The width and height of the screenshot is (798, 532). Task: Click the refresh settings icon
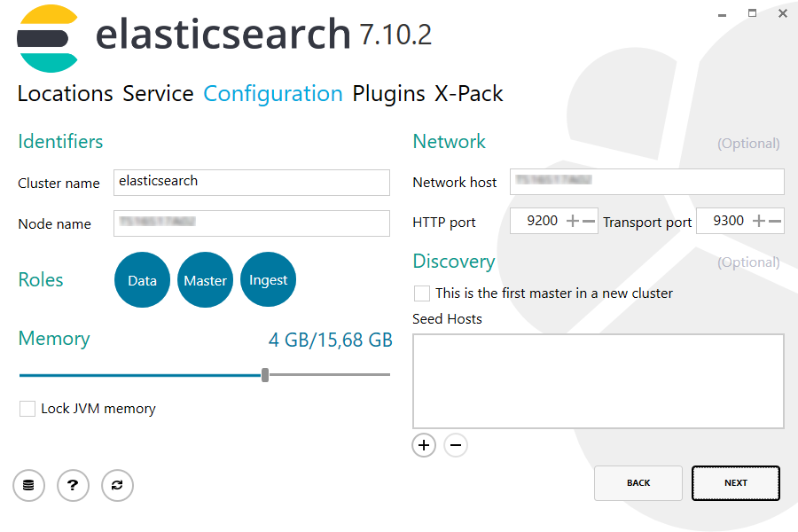(117, 485)
